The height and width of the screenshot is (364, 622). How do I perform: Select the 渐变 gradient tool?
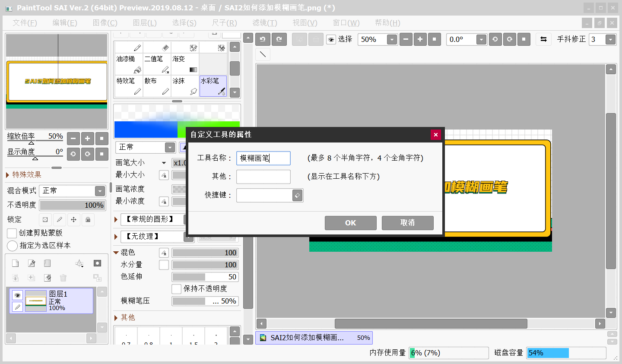click(x=185, y=64)
